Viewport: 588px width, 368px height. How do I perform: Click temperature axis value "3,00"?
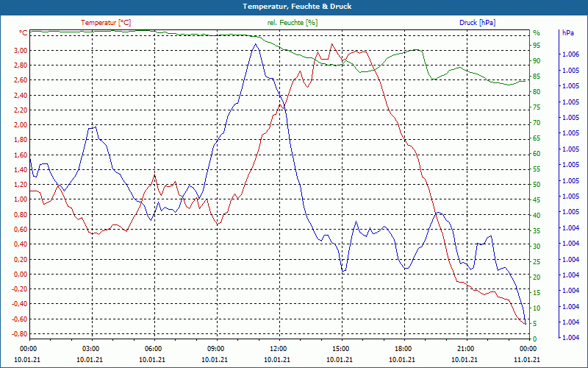21,50
